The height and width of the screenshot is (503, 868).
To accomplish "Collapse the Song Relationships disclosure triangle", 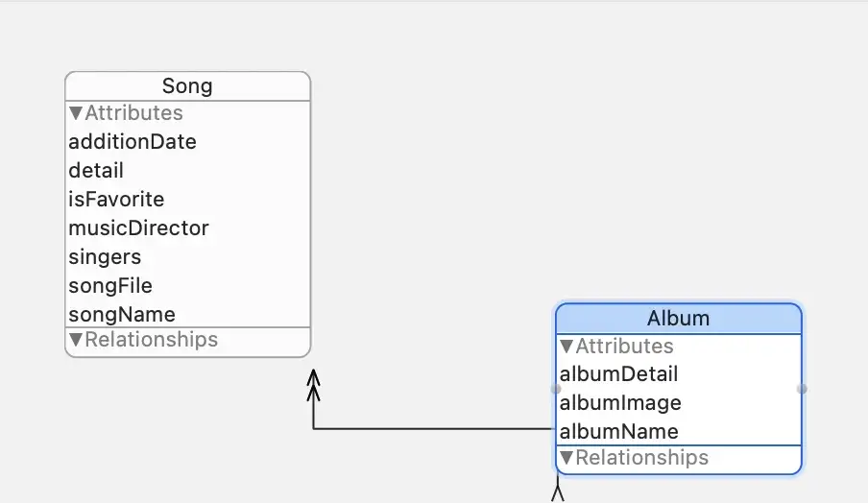I will (x=76, y=340).
